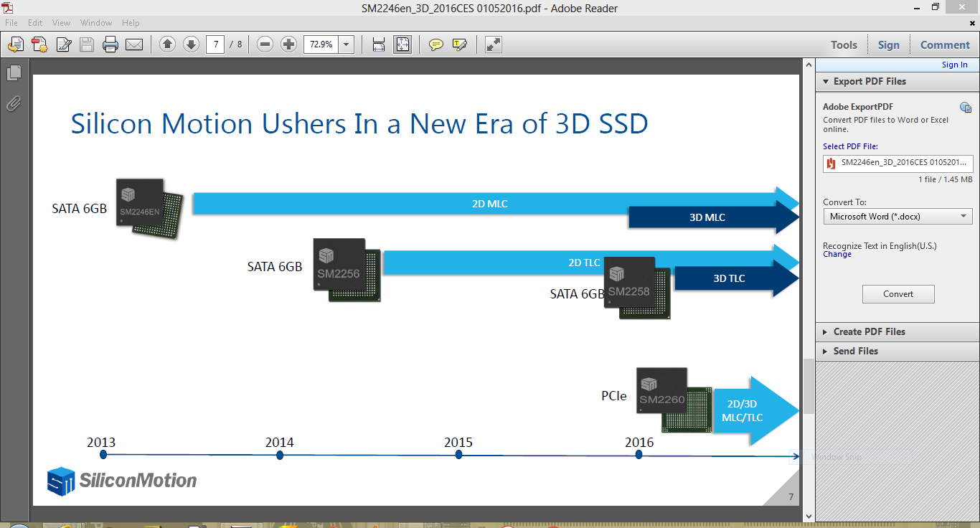Open the Convert To format dropdown
The width and height of the screenshot is (980, 528).
click(x=897, y=216)
